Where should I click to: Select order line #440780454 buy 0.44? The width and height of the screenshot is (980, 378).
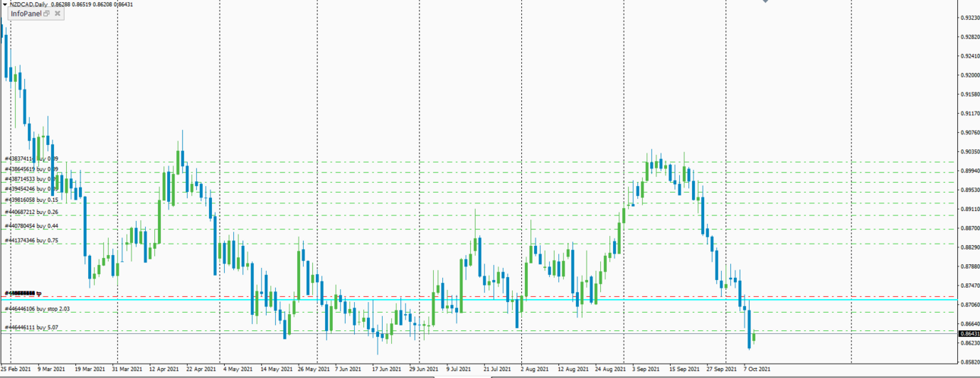pos(31,226)
